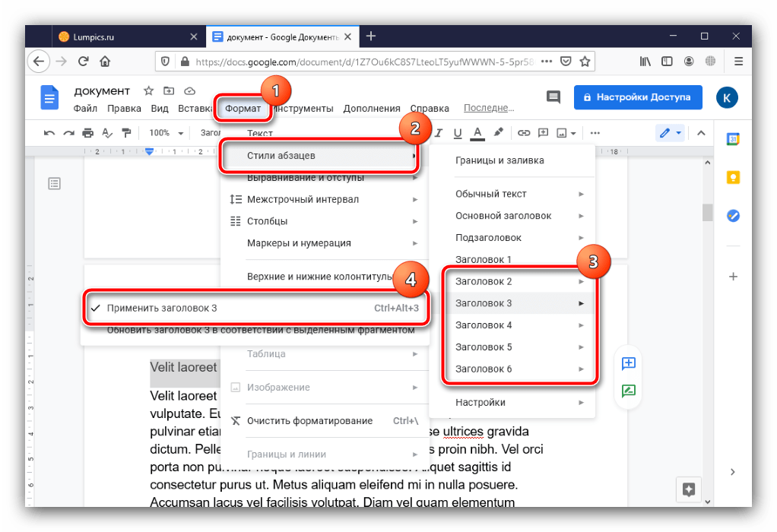Hide the menus with the chevron-up button
Screen dimensions: 777x532
pyautogui.click(x=700, y=133)
